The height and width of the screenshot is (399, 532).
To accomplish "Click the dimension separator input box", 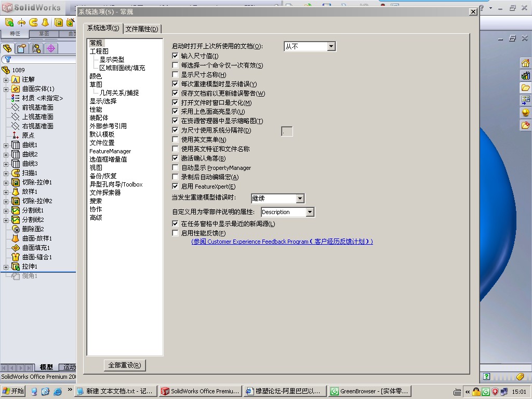I will [287, 131].
